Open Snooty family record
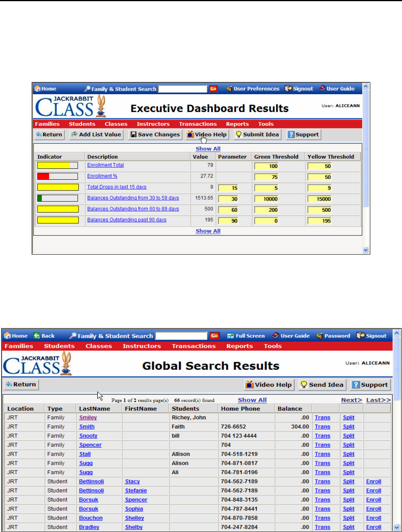Image resolution: width=402 pixels, height=532 pixels. coord(88,436)
